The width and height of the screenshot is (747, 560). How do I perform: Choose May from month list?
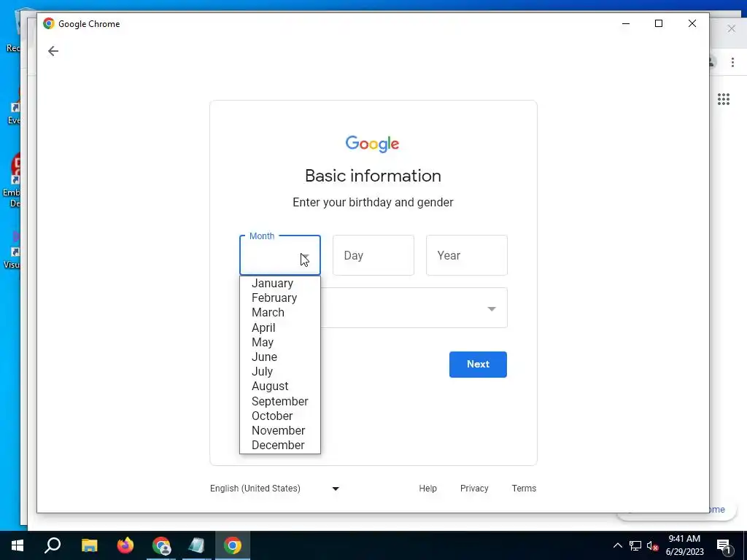pos(279,343)
